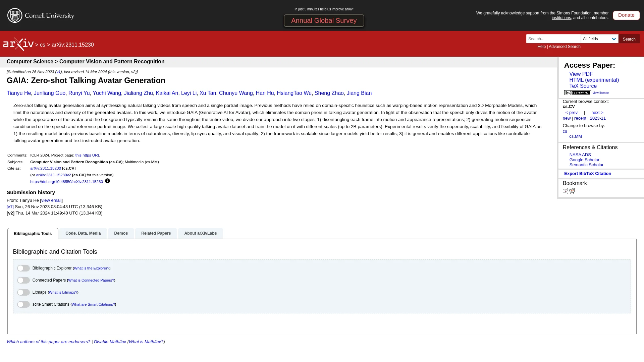644x362 pixels.
Task: Click inside the search input field
Action: [x=553, y=39]
